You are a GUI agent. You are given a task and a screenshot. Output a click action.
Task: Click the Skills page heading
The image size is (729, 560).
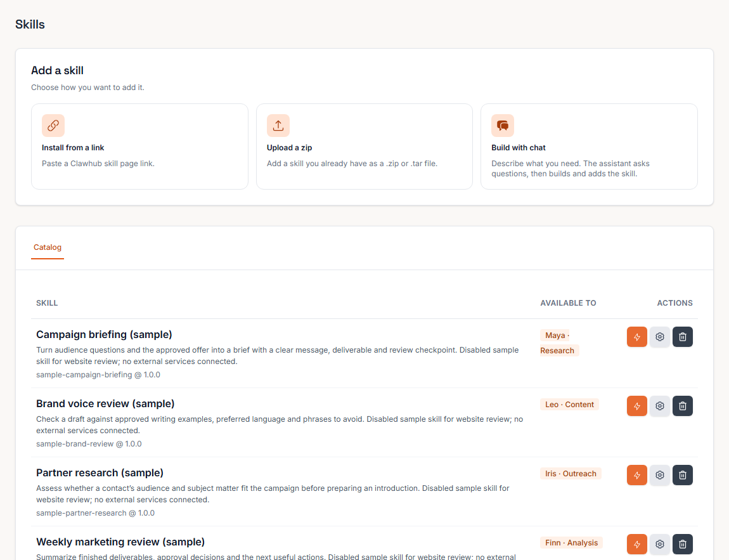(30, 25)
